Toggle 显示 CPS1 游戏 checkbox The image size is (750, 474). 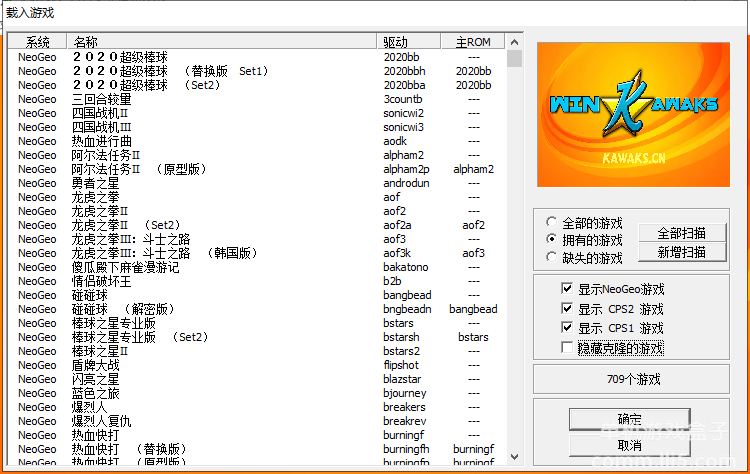(x=568, y=328)
